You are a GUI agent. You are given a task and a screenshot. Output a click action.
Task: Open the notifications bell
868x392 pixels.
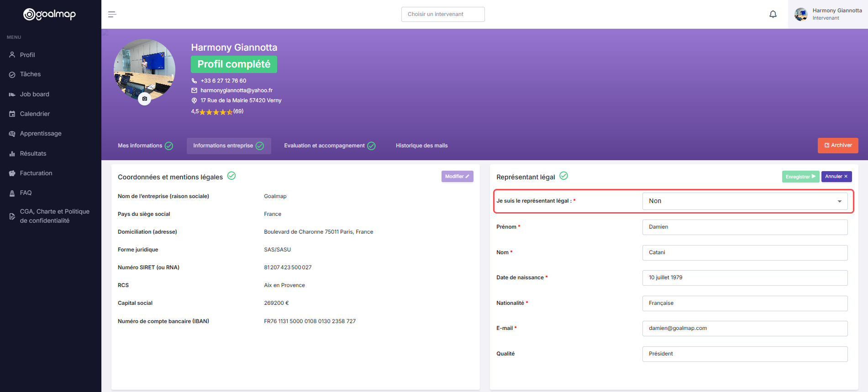click(773, 14)
